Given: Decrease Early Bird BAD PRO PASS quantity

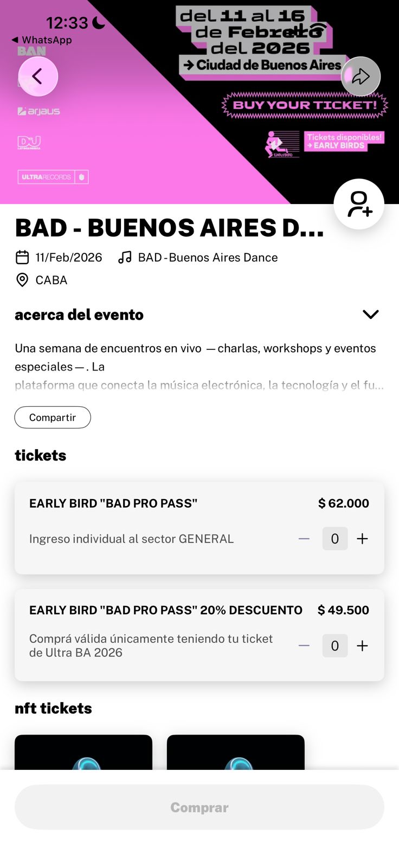Looking at the screenshot, I should 304,539.
